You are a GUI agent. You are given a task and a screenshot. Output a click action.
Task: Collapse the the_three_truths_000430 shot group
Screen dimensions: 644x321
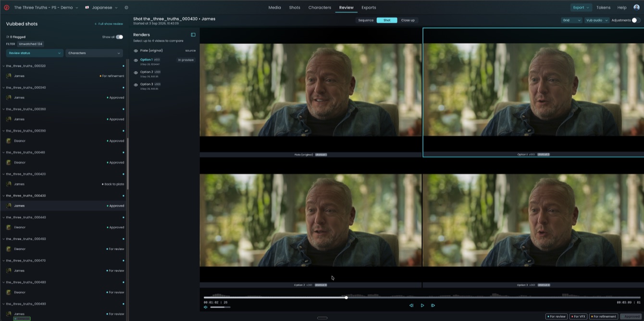click(x=4, y=196)
